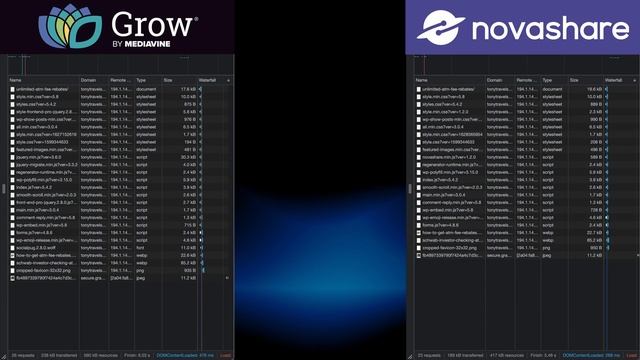Click '26 requests' in Grow status bar
This screenshot has width=640, height=360.
pos(23,356)
